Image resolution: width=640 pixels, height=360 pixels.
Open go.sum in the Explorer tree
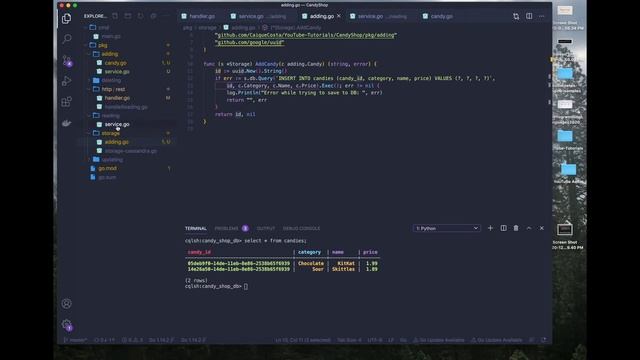point(107,177)
